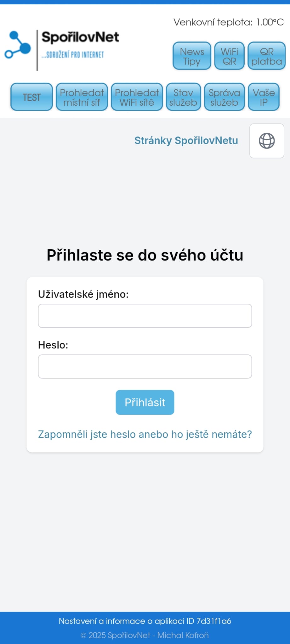Select Prohledat místní síť

coord(82,97)
